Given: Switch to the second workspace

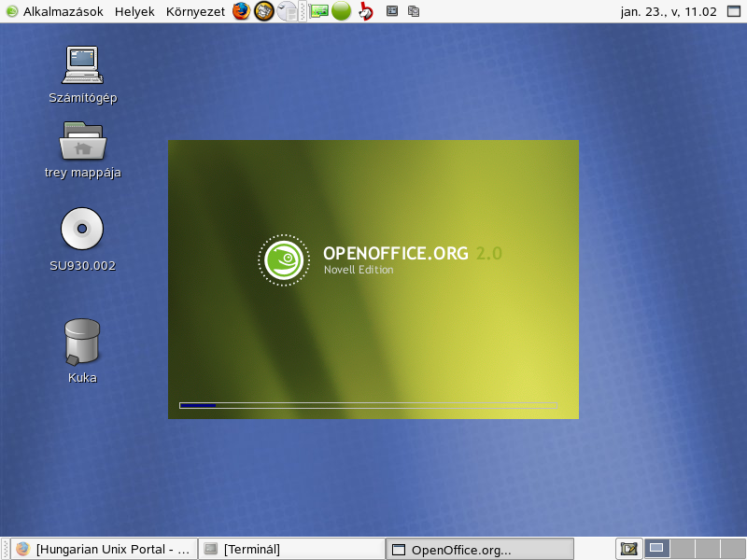Looking at the screenshot, I should pyautogui.click(x=683, y=549).
